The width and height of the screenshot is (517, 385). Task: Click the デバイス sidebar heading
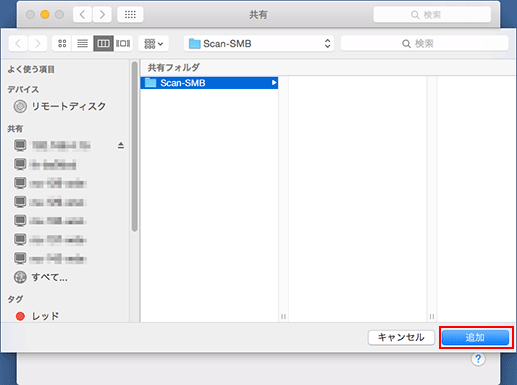coord(23,89)
